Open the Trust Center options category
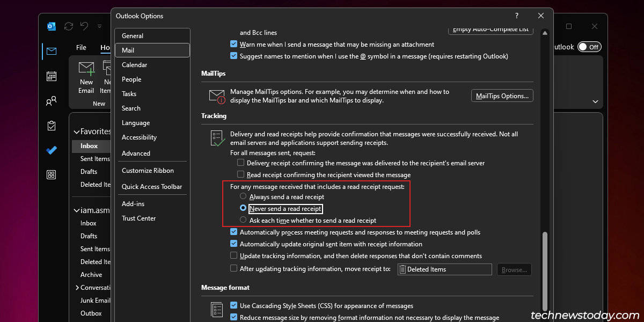Image resolution: width=644 pixels, height=322 pixels. pos(138,218)
